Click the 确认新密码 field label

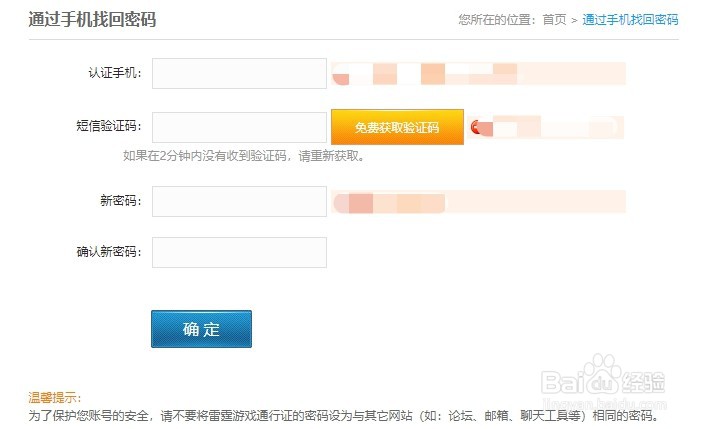point(109,252)
